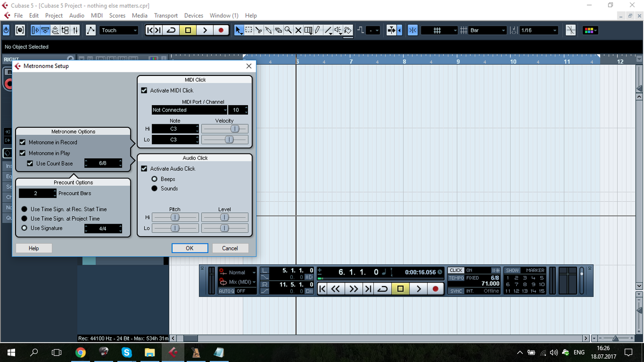Open the Transport menu
Image resolution: width=644 pixels, height=362 pixels.
tap(166, 16)
